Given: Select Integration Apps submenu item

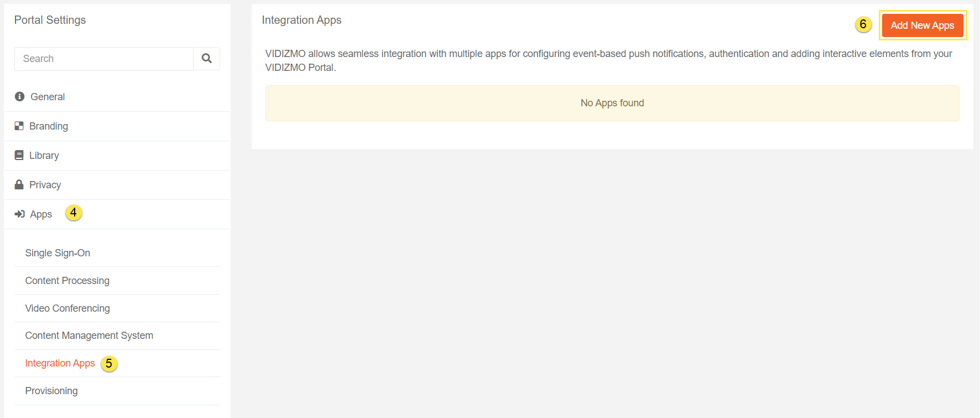Looking at the screenshot, I should coord(60,363).
